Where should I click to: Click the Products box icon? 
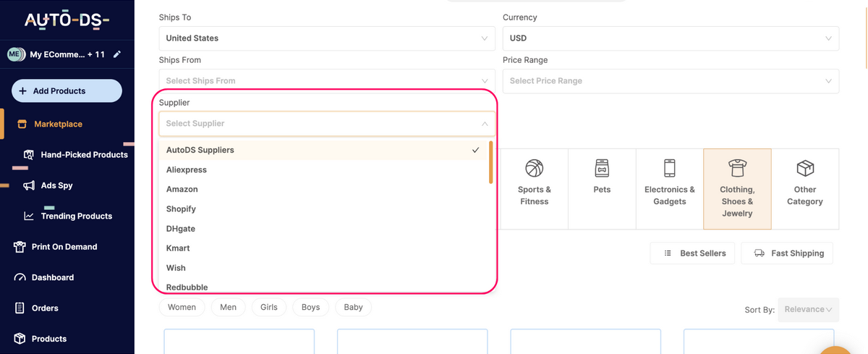[20, 339]
